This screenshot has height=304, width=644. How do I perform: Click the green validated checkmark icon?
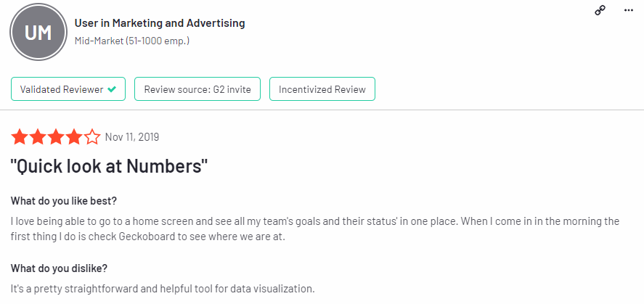pos(111,89)
